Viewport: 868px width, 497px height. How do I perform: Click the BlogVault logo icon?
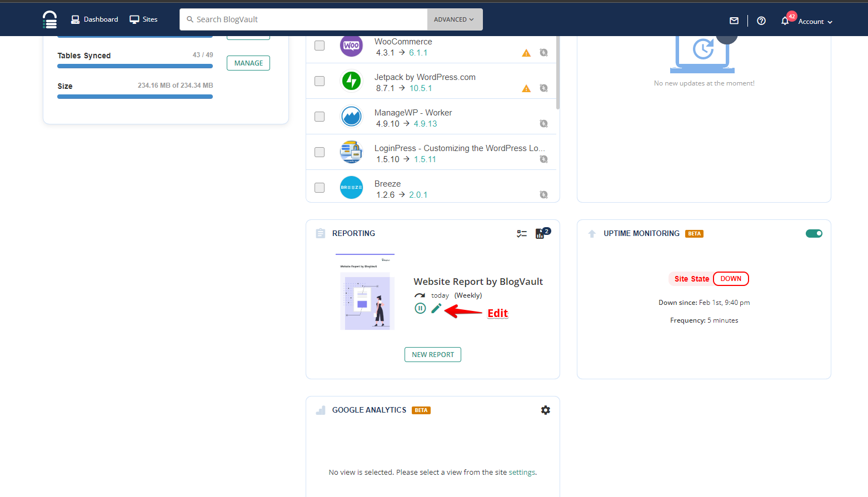(x=50, y=19)
